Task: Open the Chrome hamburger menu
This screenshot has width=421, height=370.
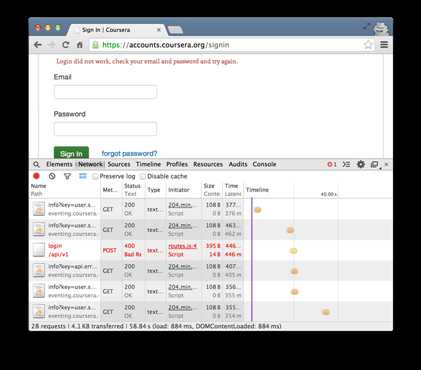Action: 384,45
